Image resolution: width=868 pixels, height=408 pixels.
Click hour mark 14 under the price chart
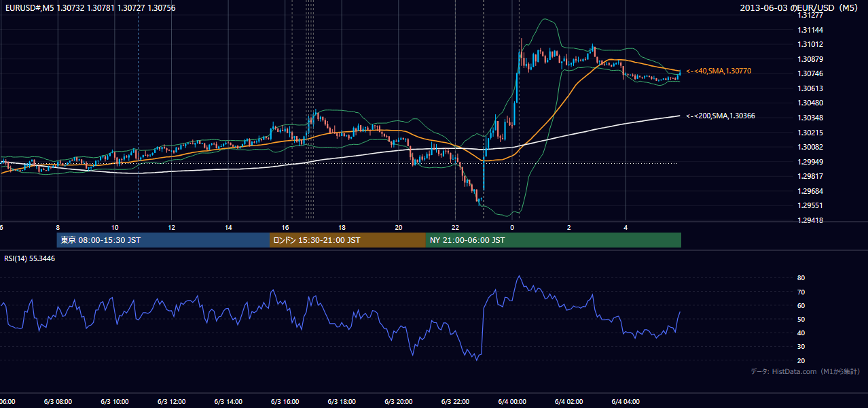[x=229, y=228]
